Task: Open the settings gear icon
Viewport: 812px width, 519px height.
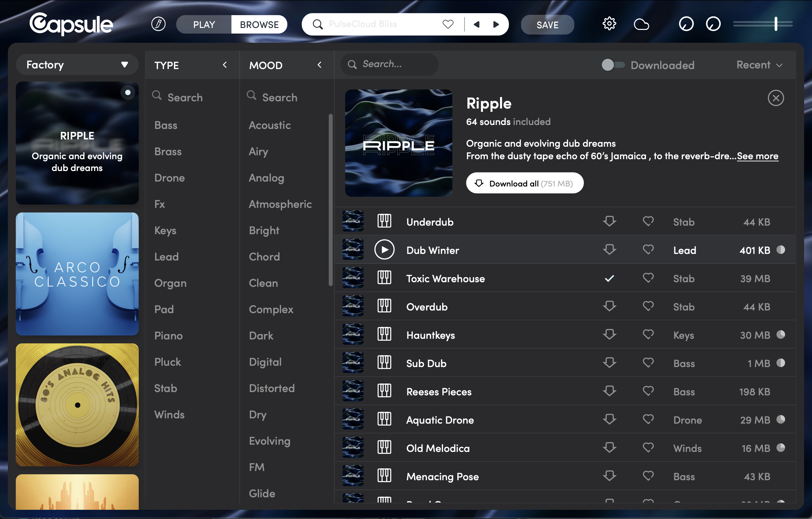Action: (x=609, y=24)
